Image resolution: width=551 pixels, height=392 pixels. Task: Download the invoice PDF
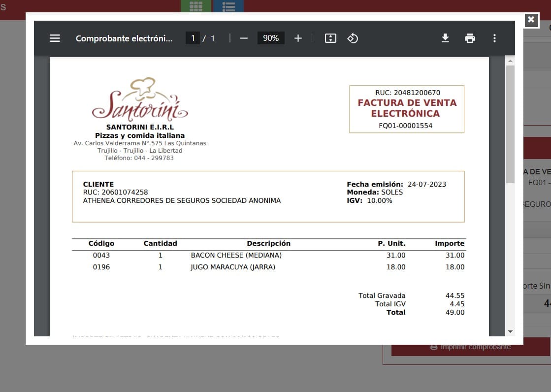click(x=445, y=38)
